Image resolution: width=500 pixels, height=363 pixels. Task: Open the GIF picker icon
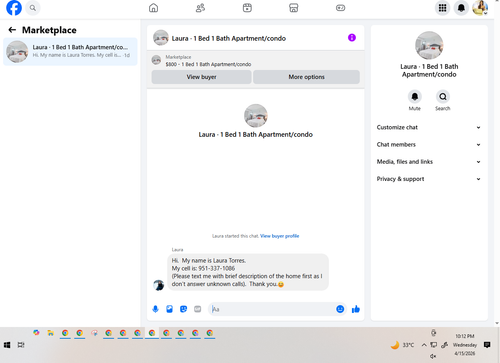point(198,309)
